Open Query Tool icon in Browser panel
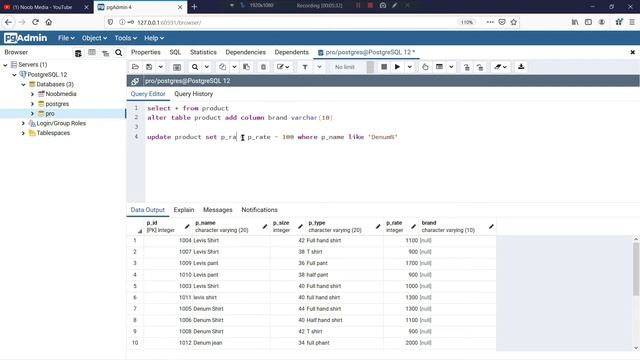This screenshot has height=360, width=640. pos(78,53)
